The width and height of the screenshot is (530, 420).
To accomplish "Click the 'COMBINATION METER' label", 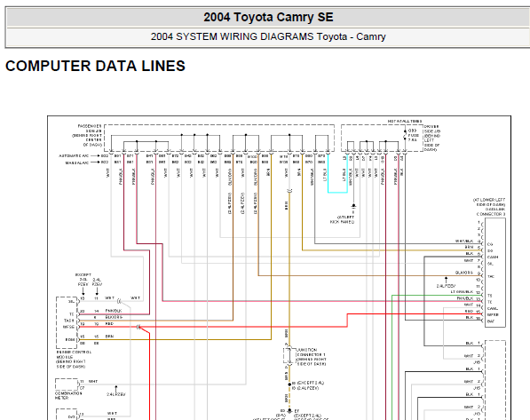I will pos(67,396).
